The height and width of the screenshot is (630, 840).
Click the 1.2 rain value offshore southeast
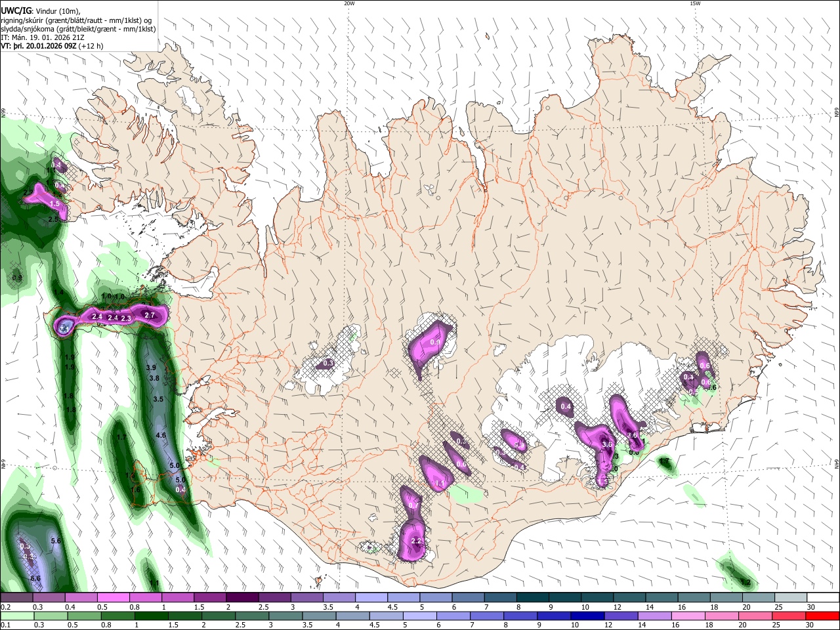coord(745,582)
